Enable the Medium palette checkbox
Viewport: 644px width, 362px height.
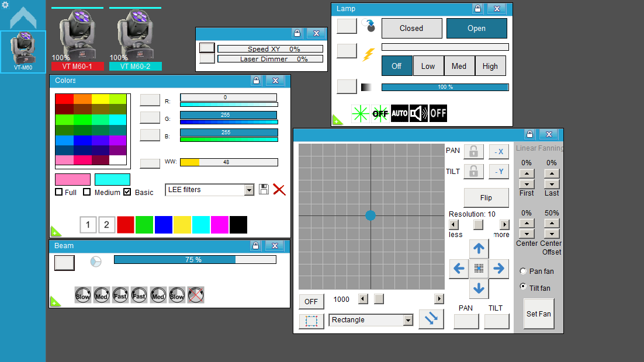click(86, 192)
